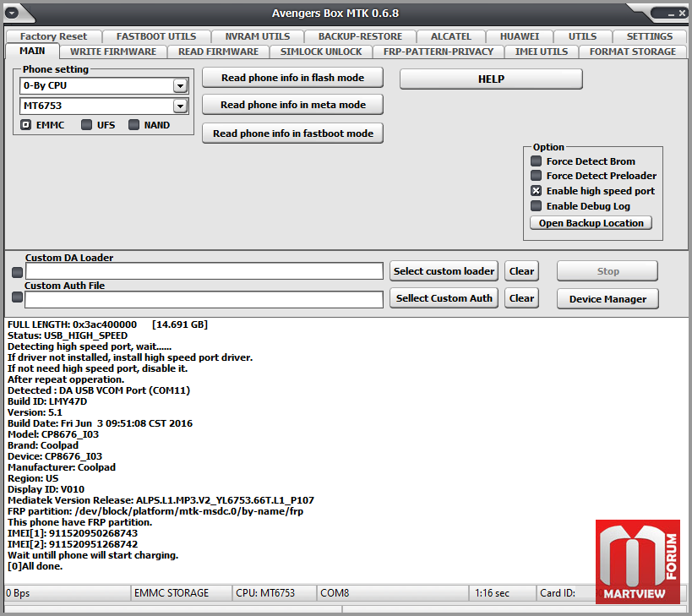Image resolution: width=692 pixels, height=616 pixels.
Task: Click the Build ID: LMY47D log line
Action: 47,401
